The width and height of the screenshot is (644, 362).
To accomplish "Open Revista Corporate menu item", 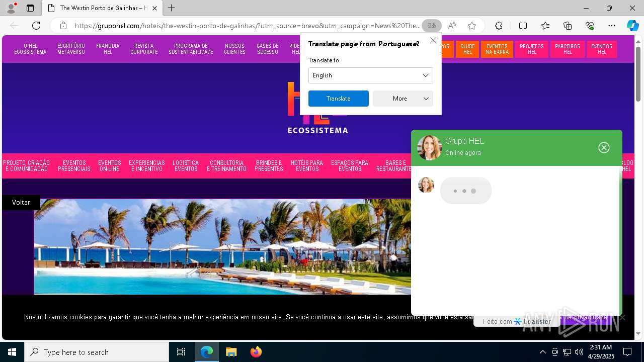I will tap(144, 49).
